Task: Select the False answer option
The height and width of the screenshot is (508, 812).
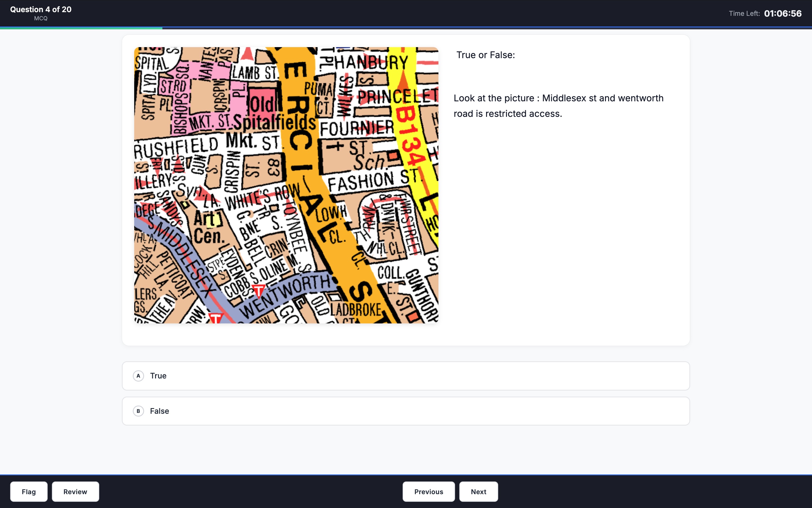Action: point(406,411)
